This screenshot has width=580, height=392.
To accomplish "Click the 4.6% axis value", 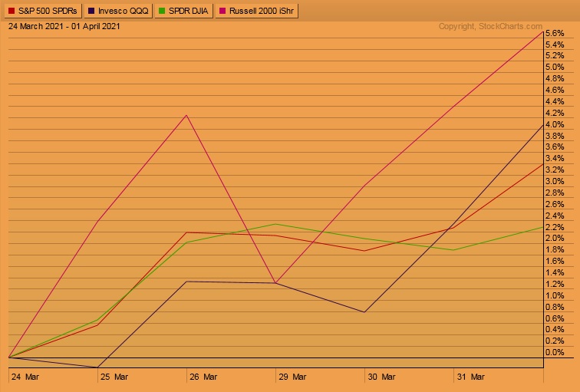I will point(555,90).
